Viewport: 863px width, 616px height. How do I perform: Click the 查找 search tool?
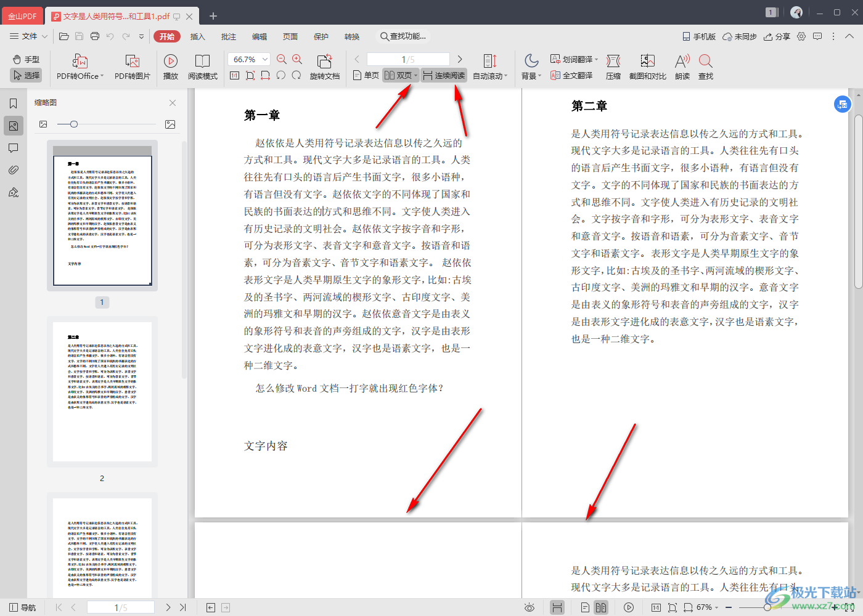[706, 67]
